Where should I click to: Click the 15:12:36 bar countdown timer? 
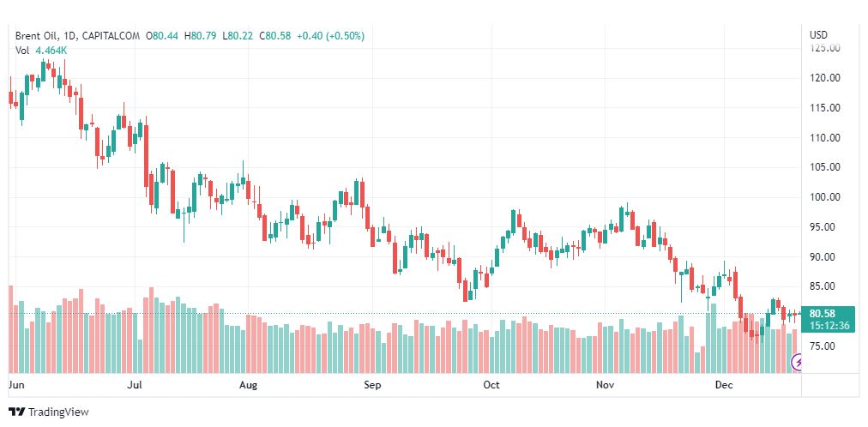tap(829, 325)
